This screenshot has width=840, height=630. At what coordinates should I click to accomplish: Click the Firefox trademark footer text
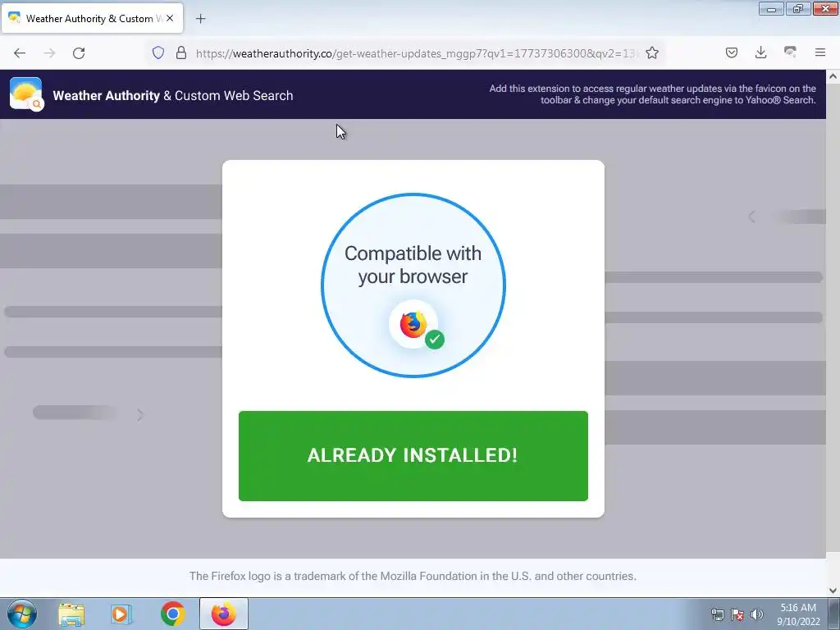point(413,576)
